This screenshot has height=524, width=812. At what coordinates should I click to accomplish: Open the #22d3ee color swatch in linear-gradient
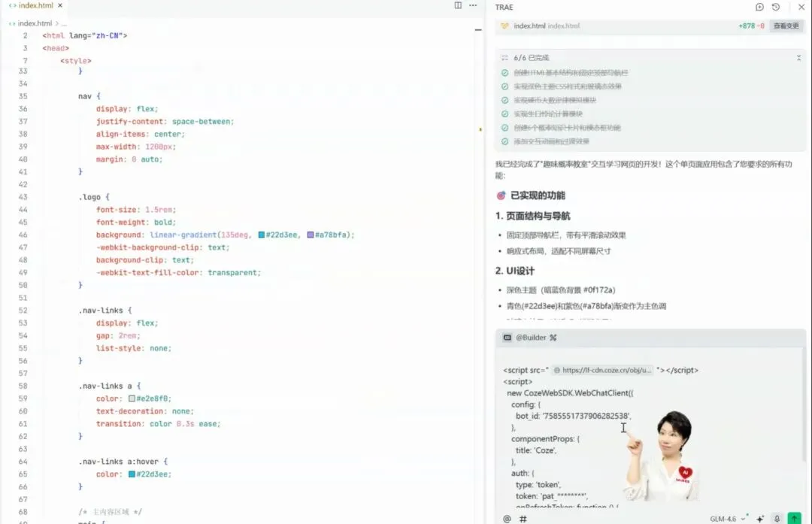262,235
